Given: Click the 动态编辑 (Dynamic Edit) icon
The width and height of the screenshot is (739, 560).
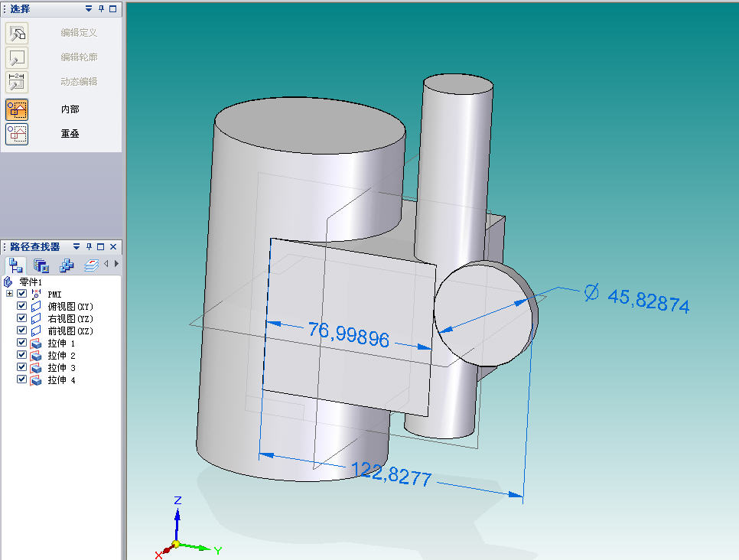Looking at the screenshot, I should (x=17, y=82).
